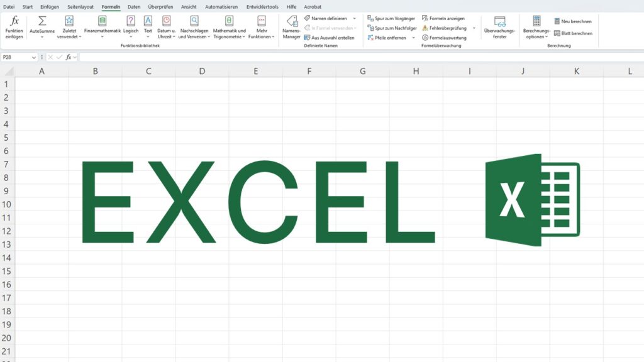Viewport: 644px width, 362px height.
Task: Switch to the Daten ribbon tab
Action: click(x=133, y=7)
